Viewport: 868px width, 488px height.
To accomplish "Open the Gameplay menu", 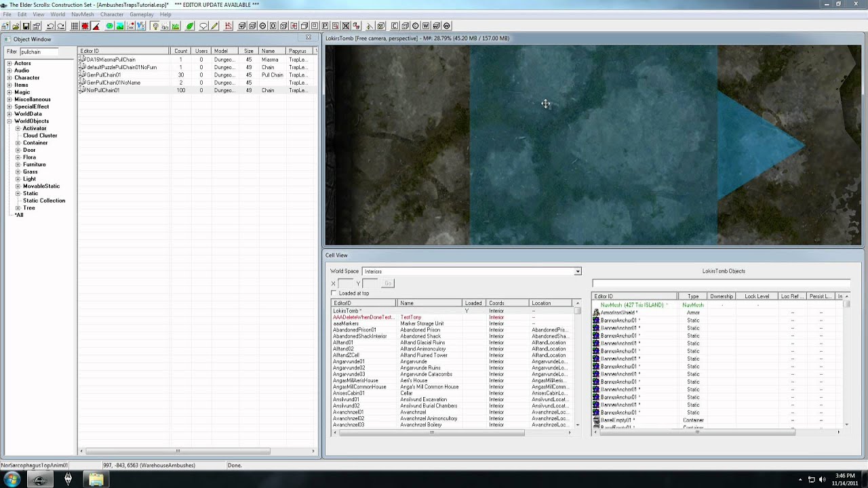I will coord(142,14).
